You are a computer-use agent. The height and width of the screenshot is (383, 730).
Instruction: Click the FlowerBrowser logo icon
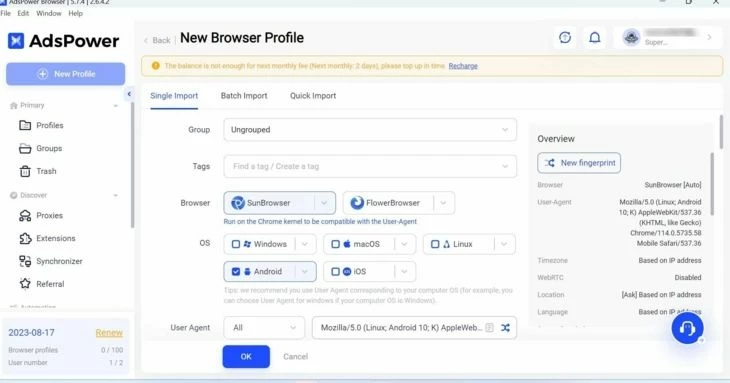(x=357, y=203)
